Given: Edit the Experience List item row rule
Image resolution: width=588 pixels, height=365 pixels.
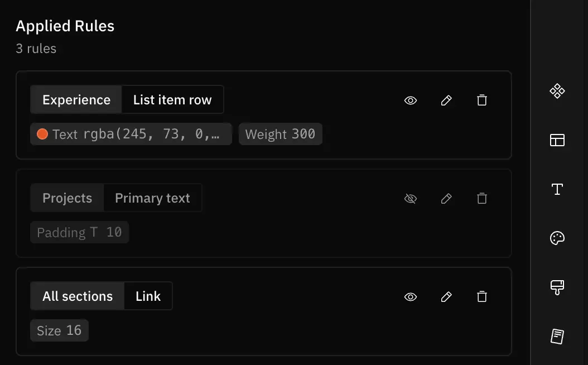Looking at the screenshot, I should point(446,100).
